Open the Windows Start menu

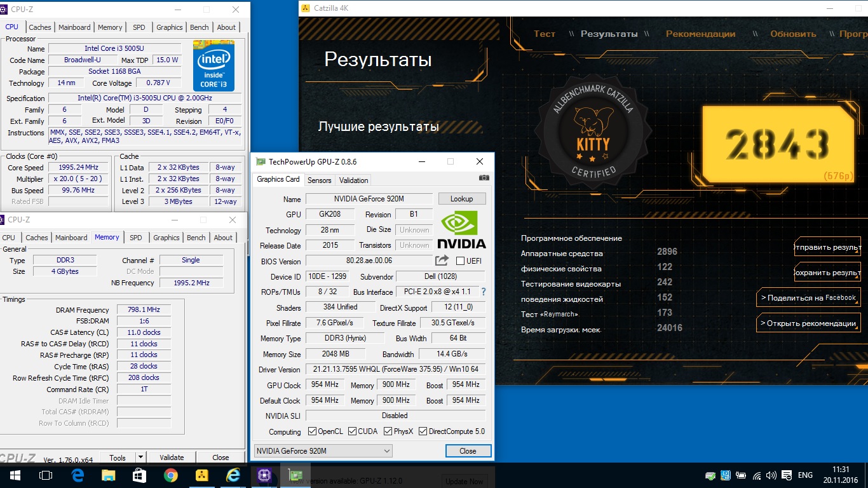pos(15,475)
